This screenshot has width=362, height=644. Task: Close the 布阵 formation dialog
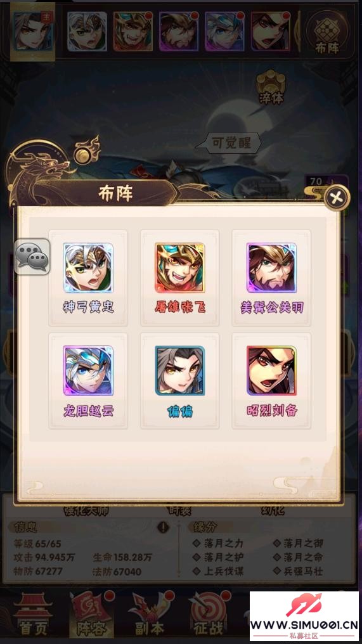point(337,198)
